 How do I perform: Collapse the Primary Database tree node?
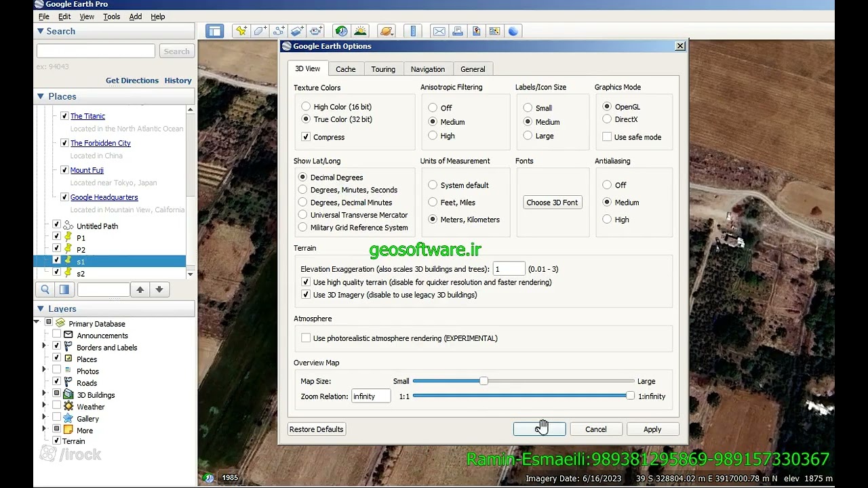click(x=37, y=323)
